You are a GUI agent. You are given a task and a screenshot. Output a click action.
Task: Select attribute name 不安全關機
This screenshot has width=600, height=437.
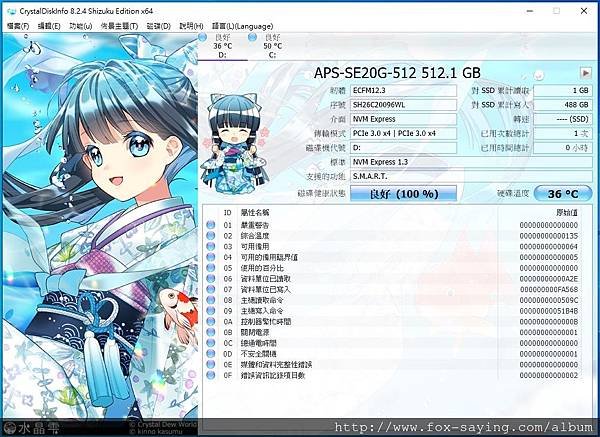[258, 354]
